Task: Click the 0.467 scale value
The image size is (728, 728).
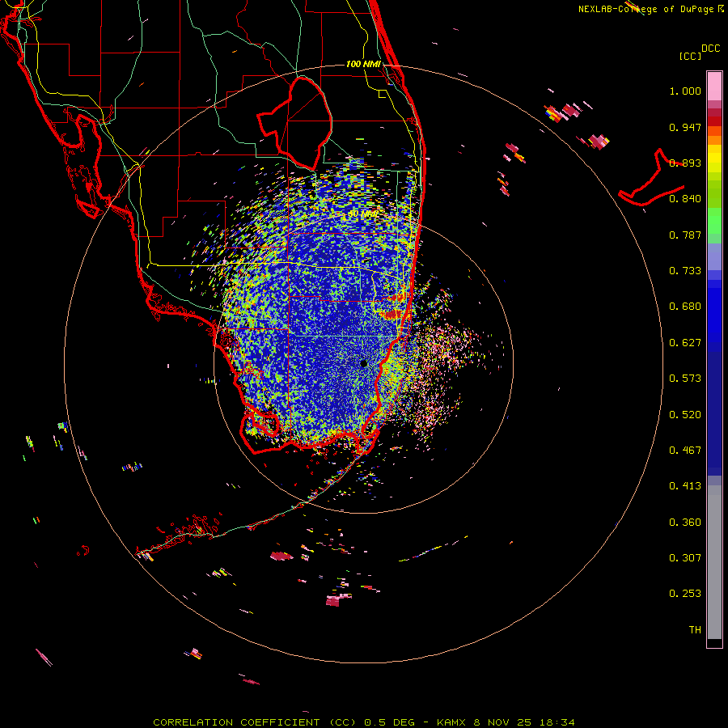Action: [685, 451]
